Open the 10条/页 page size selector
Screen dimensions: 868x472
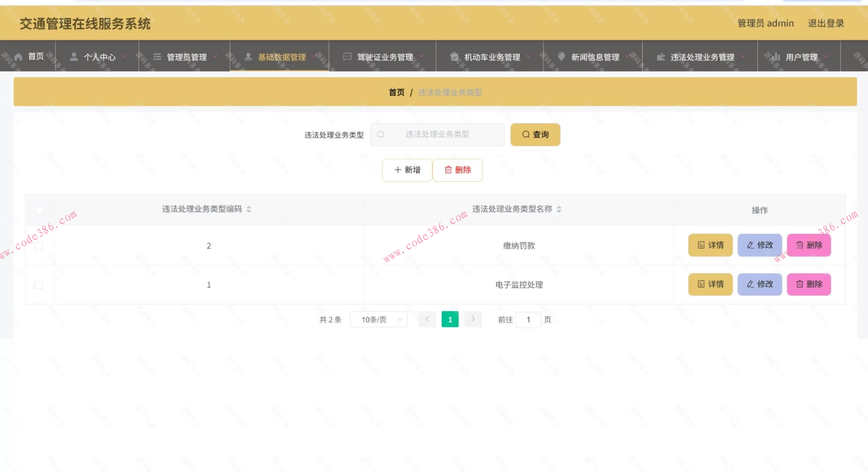(x=378, y=319)
